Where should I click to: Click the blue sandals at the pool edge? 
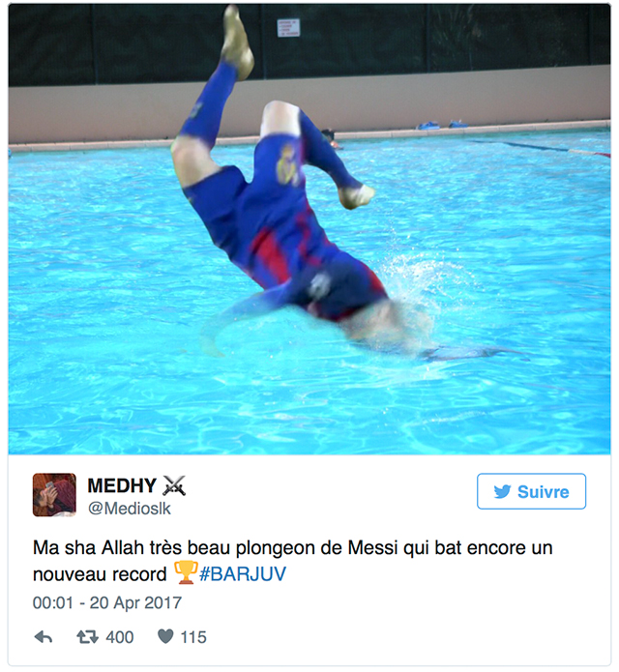(442, 125)
